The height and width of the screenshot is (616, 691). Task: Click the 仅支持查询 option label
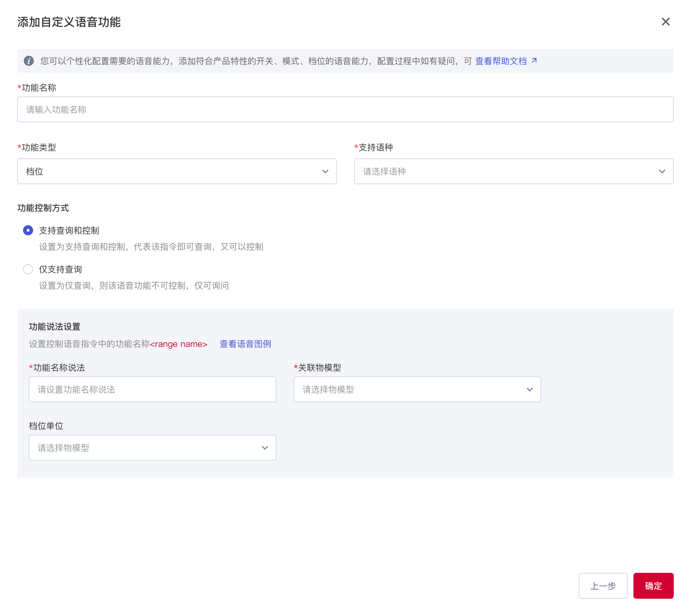[60, 269]
